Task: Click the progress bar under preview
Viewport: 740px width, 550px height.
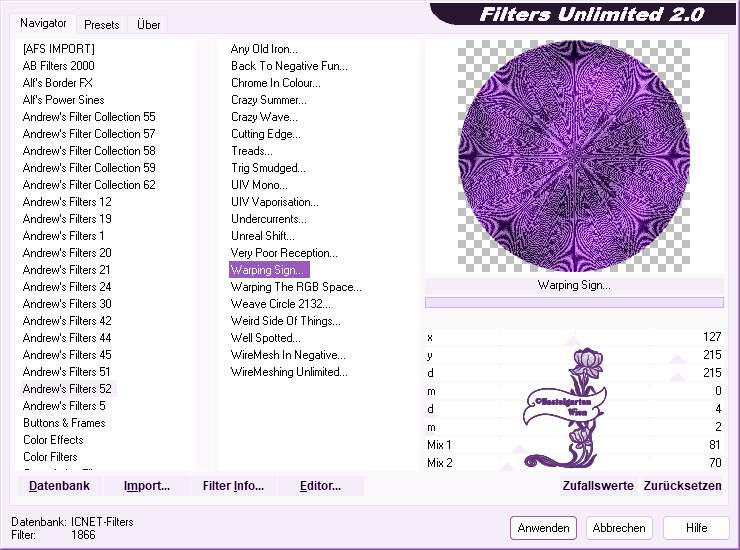Action: [x=574, y=302]
